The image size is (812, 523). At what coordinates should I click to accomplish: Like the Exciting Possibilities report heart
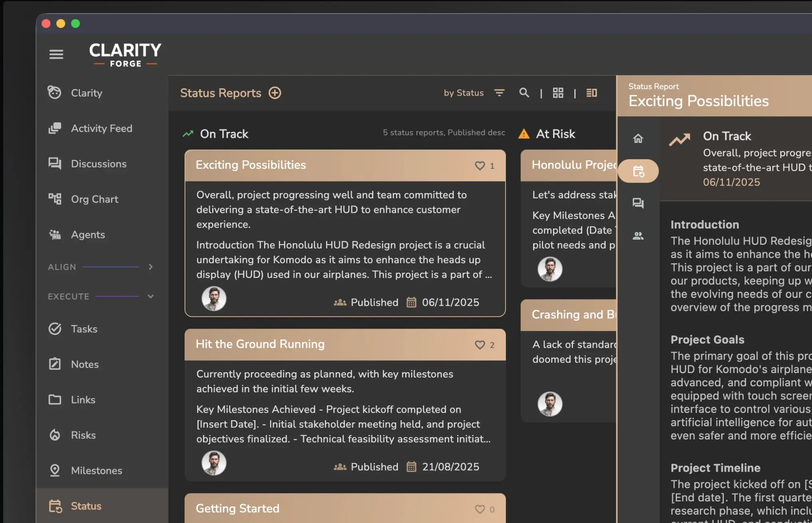(480, 166)
